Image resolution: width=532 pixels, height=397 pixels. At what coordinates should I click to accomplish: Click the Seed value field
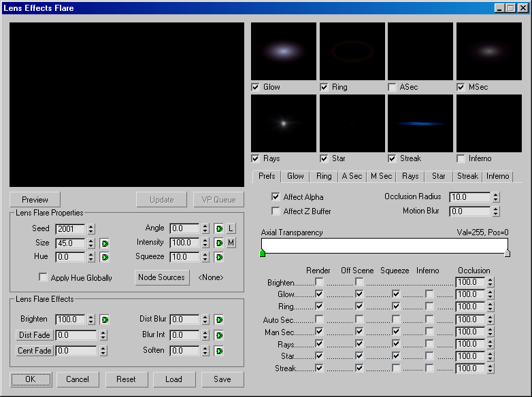coord(70,229)
